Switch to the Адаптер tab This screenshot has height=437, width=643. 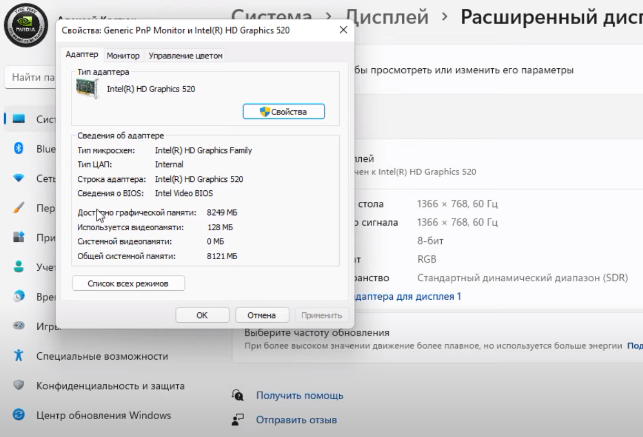tap(82, 54)
